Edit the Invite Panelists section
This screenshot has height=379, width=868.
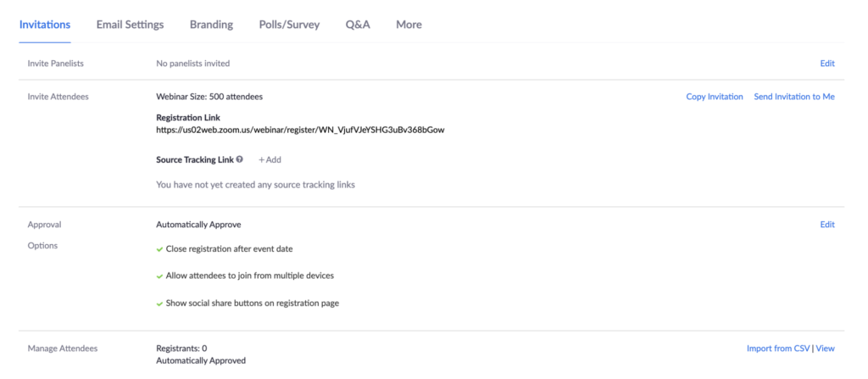(827, 63)
